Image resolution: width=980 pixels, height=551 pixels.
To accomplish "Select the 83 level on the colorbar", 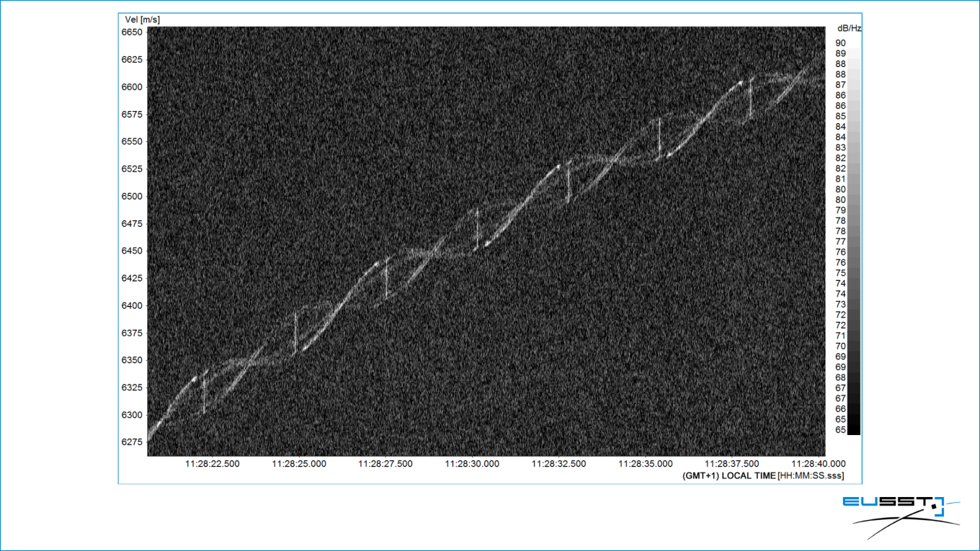I will click(840, 148).
